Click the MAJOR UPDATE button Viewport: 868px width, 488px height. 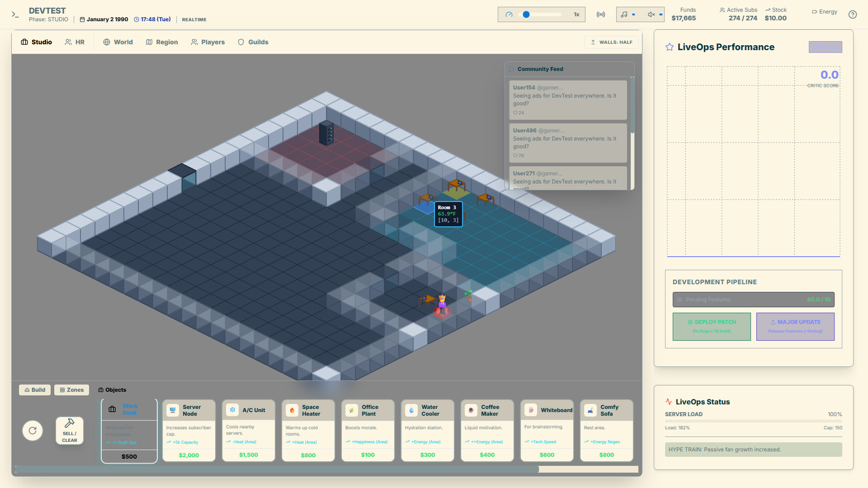click(x=795, y=326)
